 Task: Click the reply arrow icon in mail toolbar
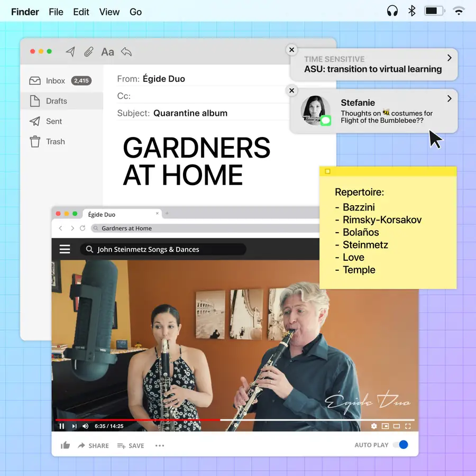pyautogui.click(x=126, y=51)
